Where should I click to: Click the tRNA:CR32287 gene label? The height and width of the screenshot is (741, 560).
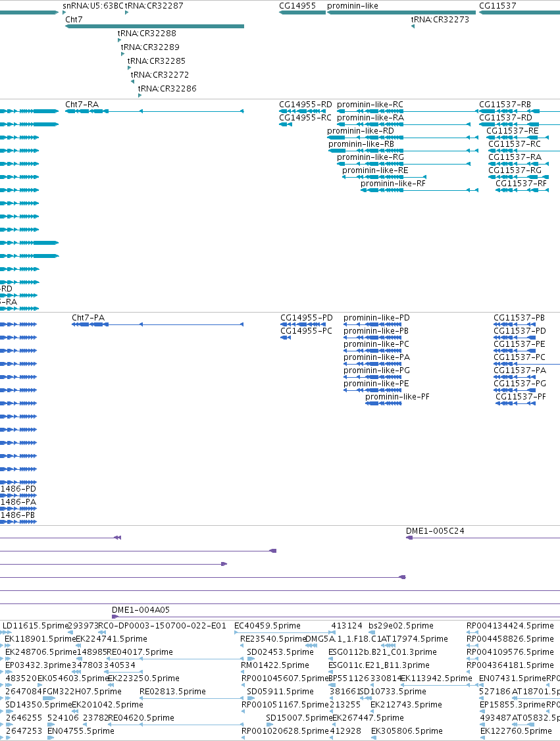154,6
